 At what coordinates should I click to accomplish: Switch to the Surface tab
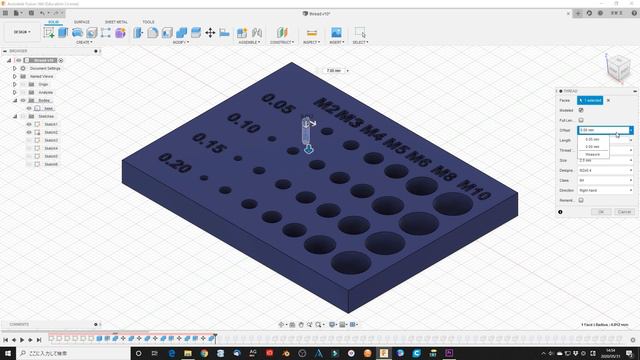pos(82,22)
